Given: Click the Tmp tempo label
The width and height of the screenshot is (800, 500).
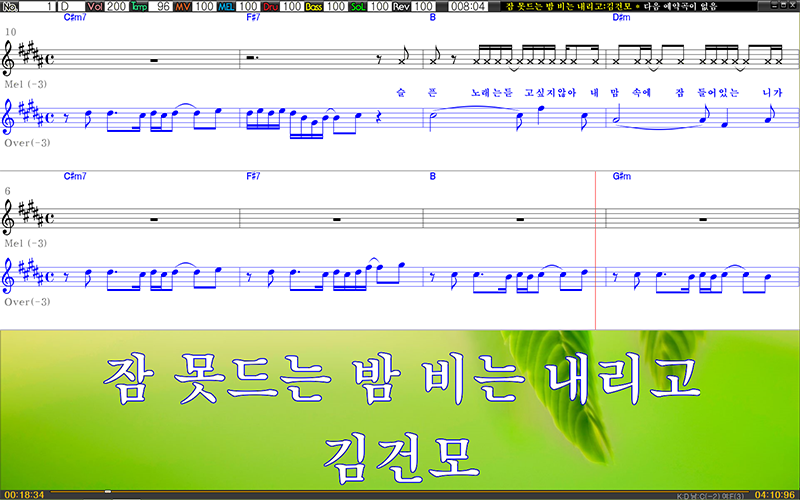Looking at the screenshot, I should pyautogui.click(x=139, y=6).
